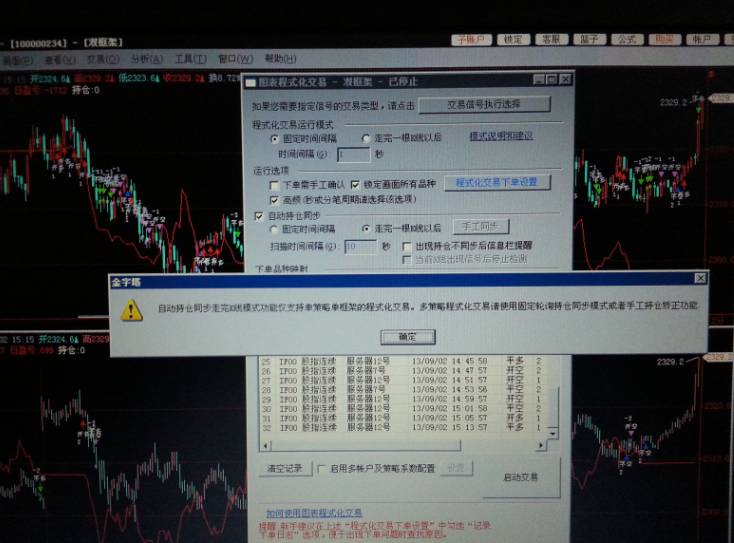Image resolution: width=734 pixels, height=543 pixels.
Task: Open the 交易(O) menu
Action: click(103, 59)
